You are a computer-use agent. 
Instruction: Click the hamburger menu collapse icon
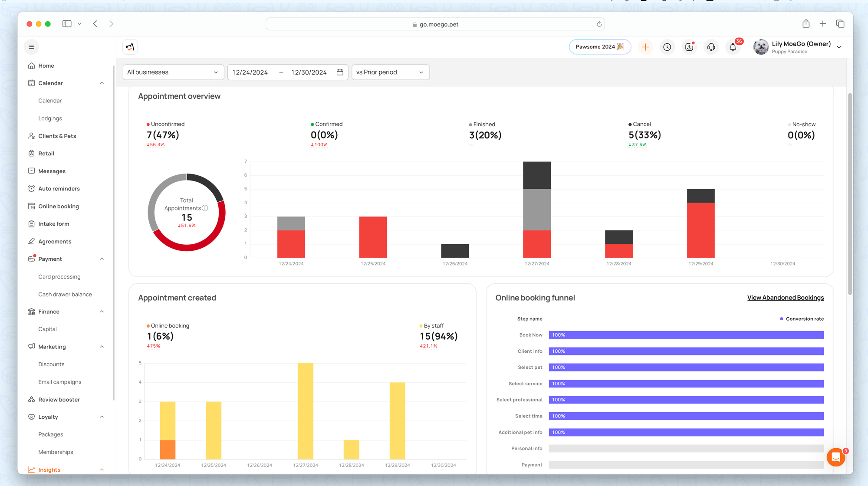31,47
